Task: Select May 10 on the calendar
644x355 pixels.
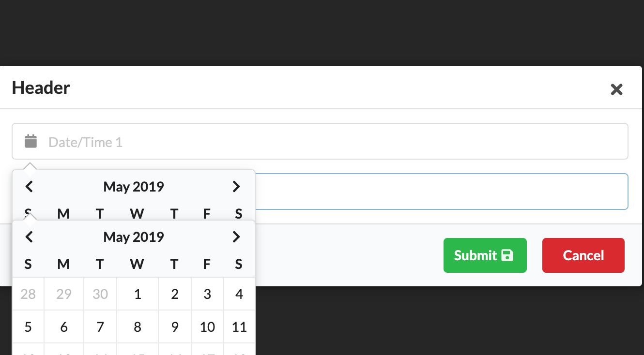Action: [x=207, y=326]
